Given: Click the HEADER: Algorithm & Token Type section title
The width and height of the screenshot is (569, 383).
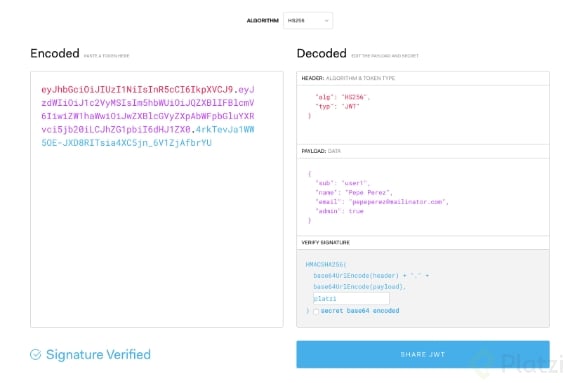Looking at the screenshot, I should tap(348, 78).
